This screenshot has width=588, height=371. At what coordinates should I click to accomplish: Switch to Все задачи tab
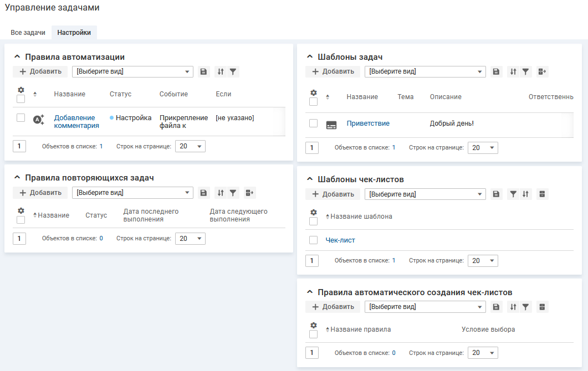pos(28,33)
